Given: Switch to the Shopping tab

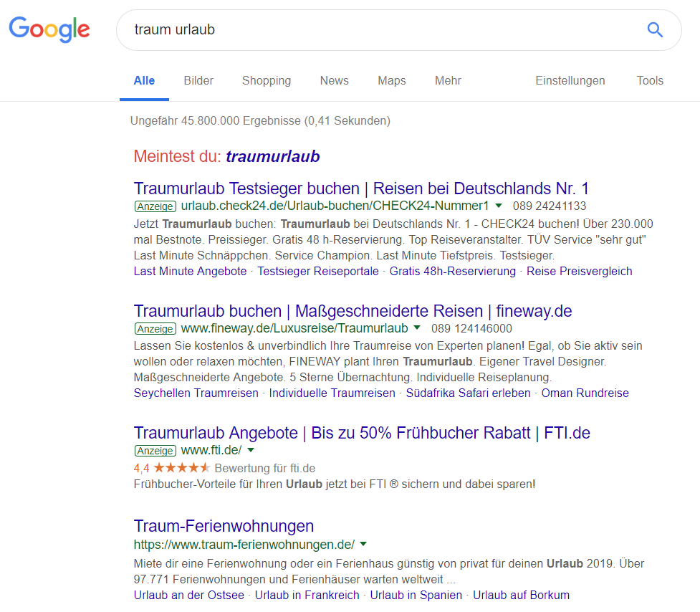Looking at the screenshot, I should pos(267,81).
